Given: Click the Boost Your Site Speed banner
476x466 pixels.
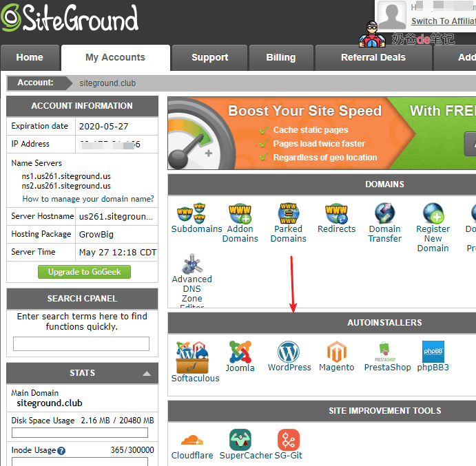Looking at the screenshot, I should (x=322, y=133).
